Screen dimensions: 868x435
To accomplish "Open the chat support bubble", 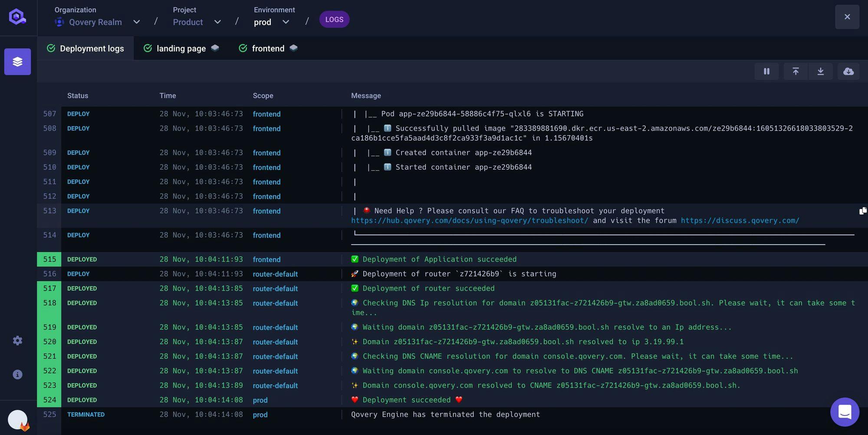I will click(845, 412).
